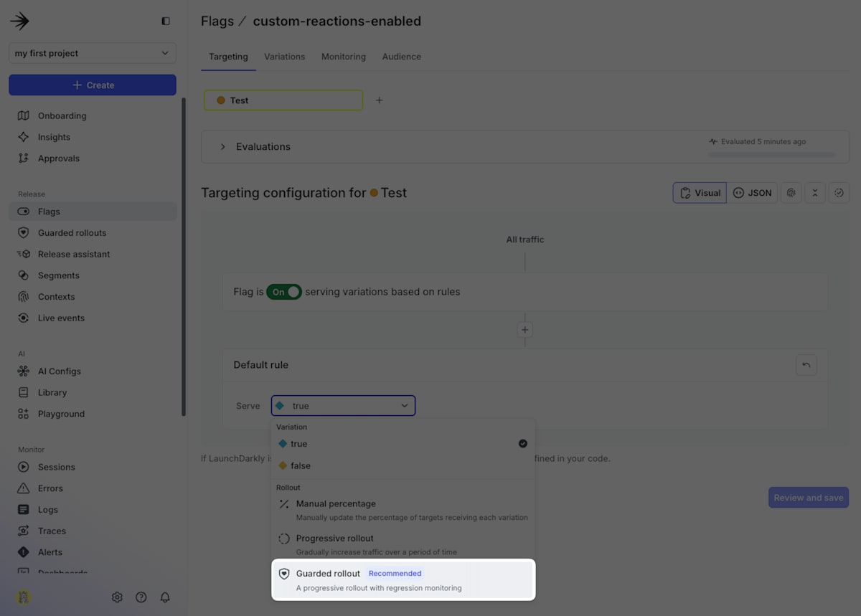Screen dimensions: 861x616
Task: Collapse the sidebar panel icon
Action: [166, 22]
